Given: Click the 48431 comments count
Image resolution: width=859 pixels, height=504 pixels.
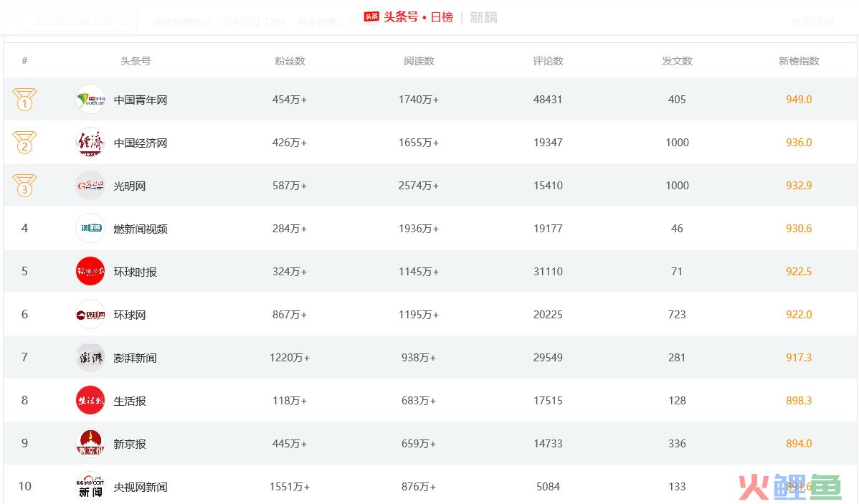Looking at the screenshot, I should [x=548, y=99].
